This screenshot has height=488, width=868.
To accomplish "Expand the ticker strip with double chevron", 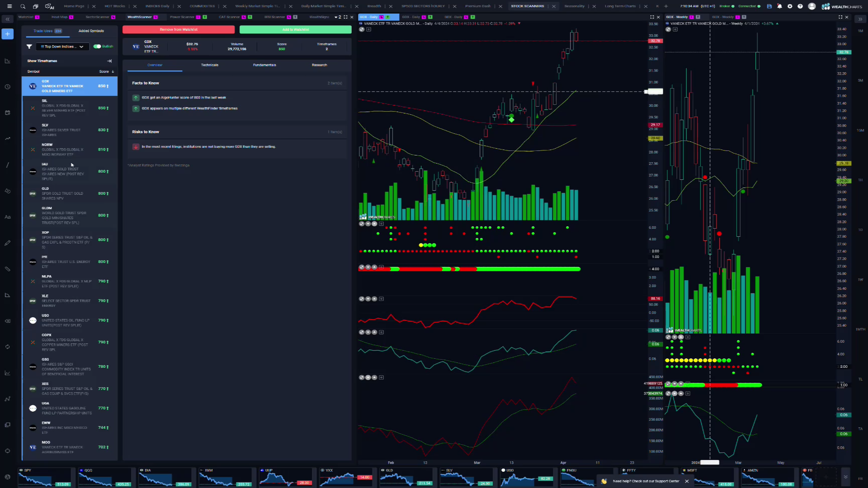I will click(x=845, y=477).
